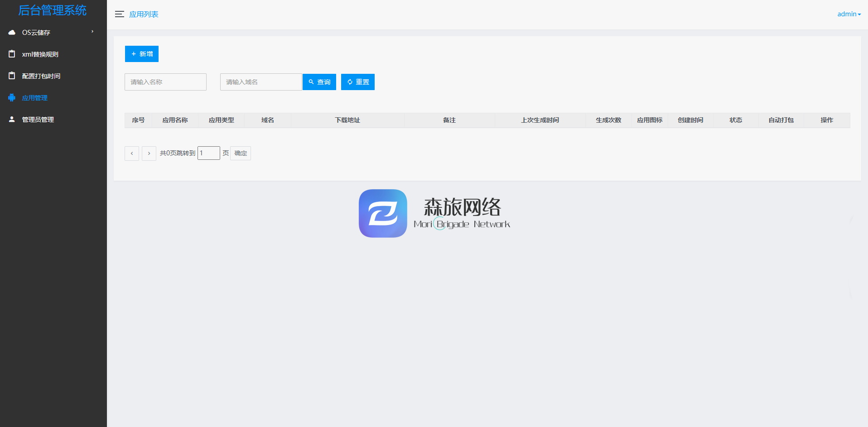Select the 应用管理 menu item

click(53, 98)
